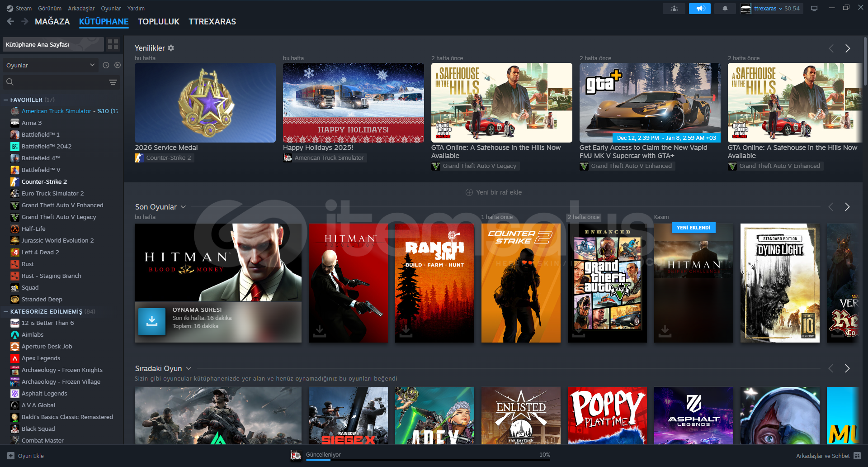The width and height of the screenshot is (868, 467).
Task: Open the Yardım menu
Action: 136,8
